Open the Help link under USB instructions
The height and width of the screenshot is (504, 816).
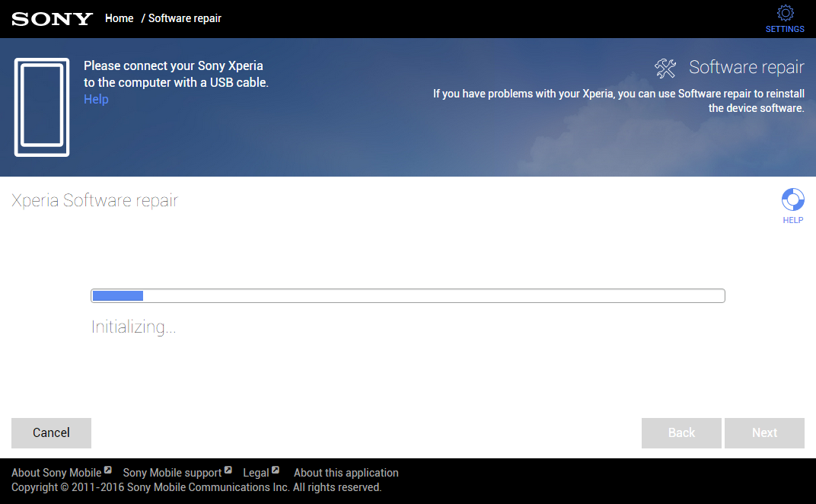tap(96, 99)
